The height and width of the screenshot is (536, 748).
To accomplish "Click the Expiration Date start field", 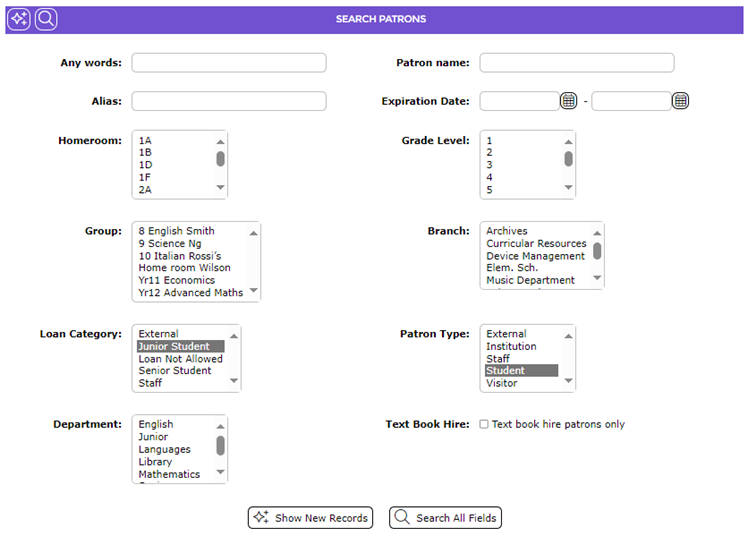I will coord(519,101).
